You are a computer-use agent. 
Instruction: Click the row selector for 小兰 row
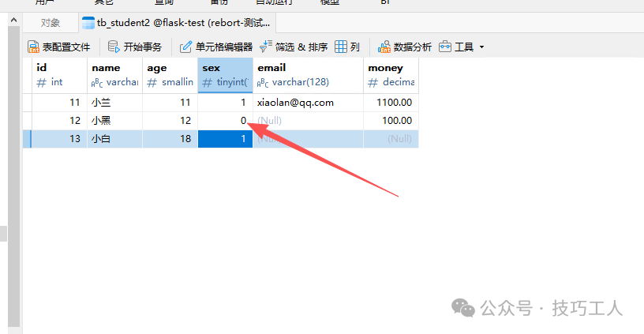[x=27, y=103]
